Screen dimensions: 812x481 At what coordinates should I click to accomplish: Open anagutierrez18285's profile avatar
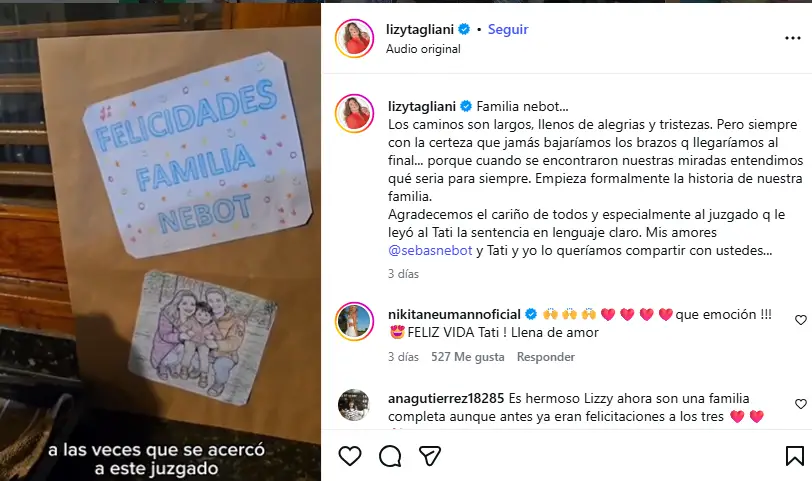tap(354, 404)
